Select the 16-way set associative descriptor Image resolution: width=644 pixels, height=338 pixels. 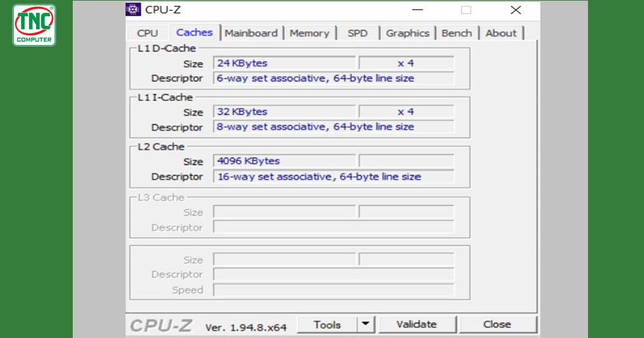tap(334, 176)
